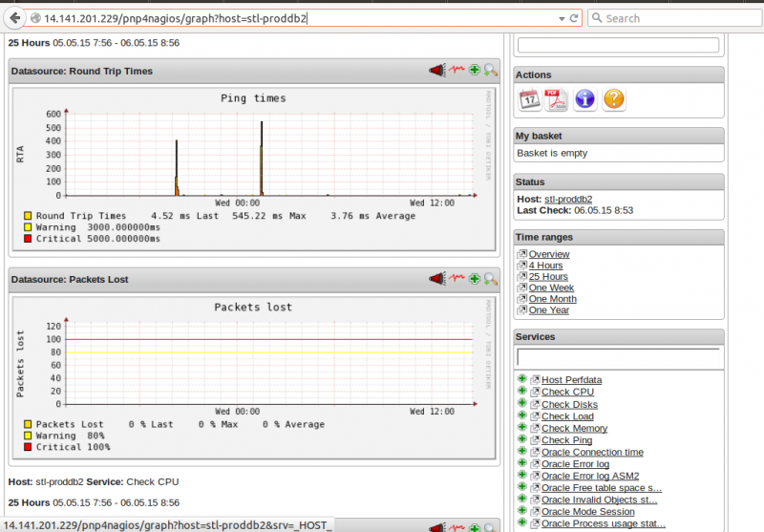Open the Oracle Error log service link
This screenshot has width=764, height=532.
tap(576, 464)
